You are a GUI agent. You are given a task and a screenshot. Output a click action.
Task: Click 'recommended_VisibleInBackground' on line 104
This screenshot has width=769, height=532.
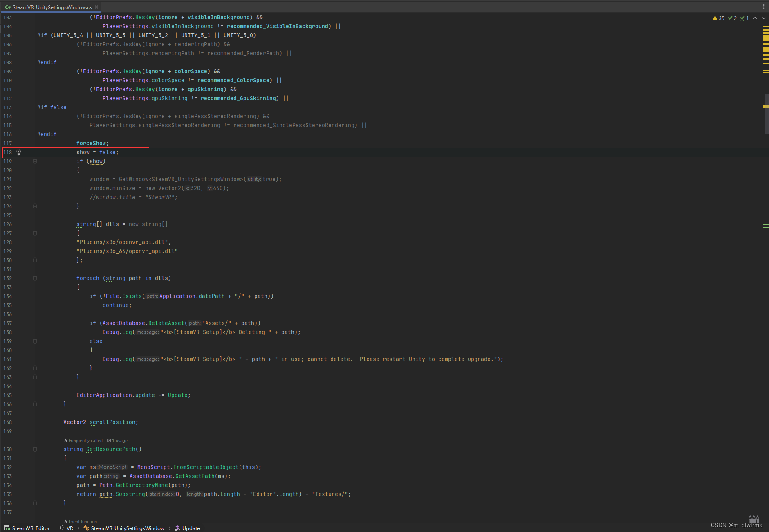point(278,26)
